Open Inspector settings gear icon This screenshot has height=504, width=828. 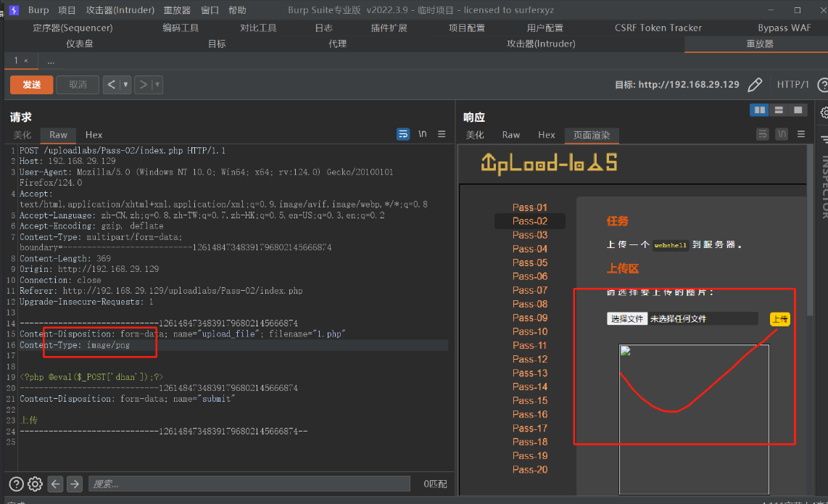point(824,112)
